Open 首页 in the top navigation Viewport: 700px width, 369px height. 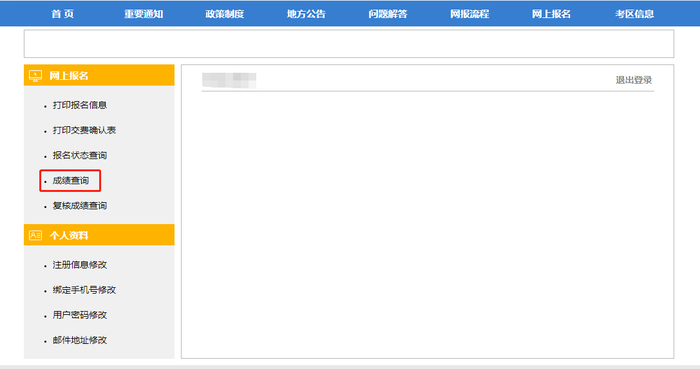coord(62,14)
